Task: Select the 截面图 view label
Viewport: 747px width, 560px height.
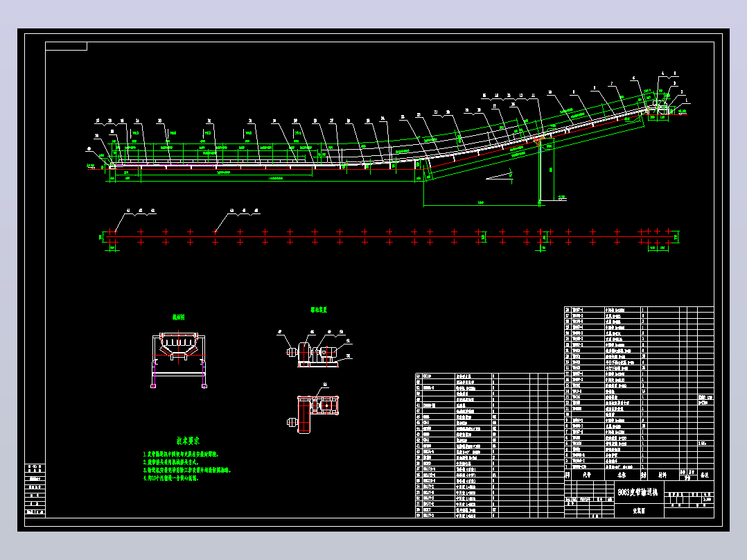Action: coord(178,317)
